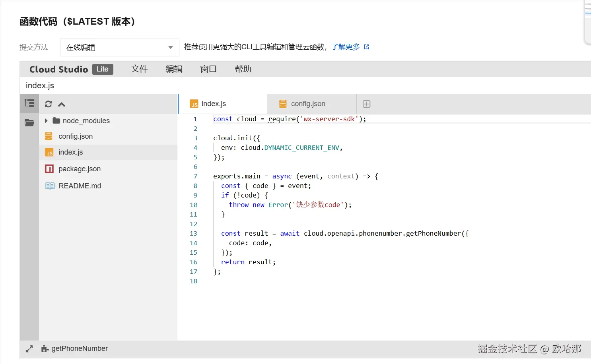Click the node_modules folder icon
The width and height of the screenshot is (591, 364).
[56, 120]
